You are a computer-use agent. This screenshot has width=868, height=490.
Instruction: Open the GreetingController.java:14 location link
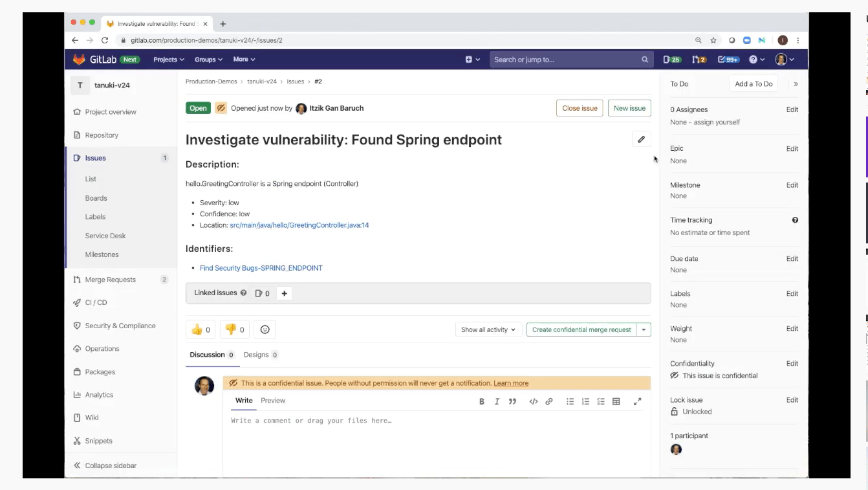click(299, 225)
